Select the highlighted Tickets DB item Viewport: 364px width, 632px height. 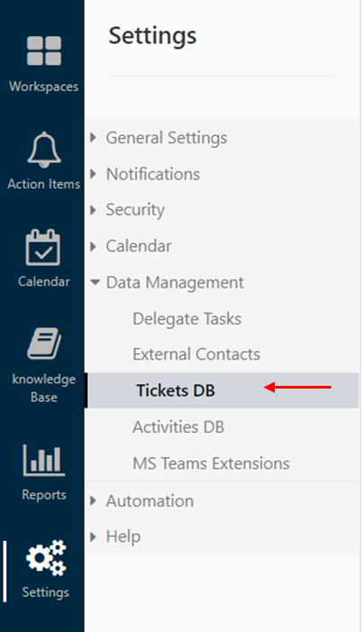pos(223,390)
